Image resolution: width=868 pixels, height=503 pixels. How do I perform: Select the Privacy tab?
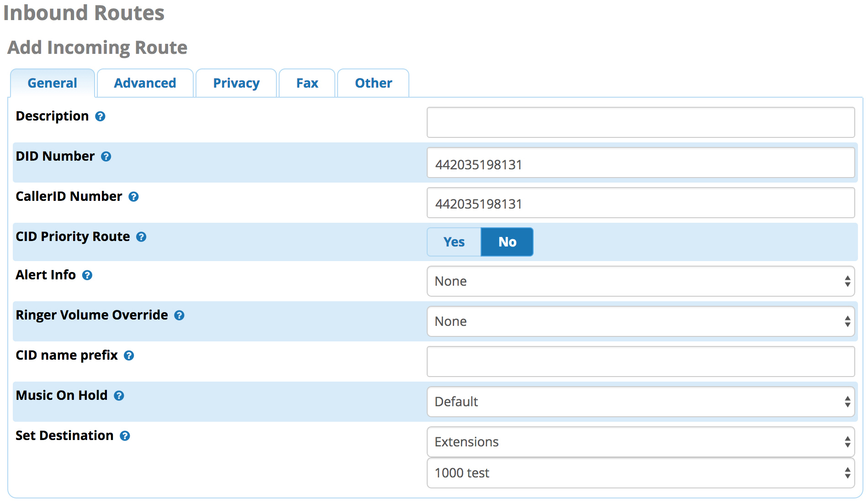[x=236, y=83]
